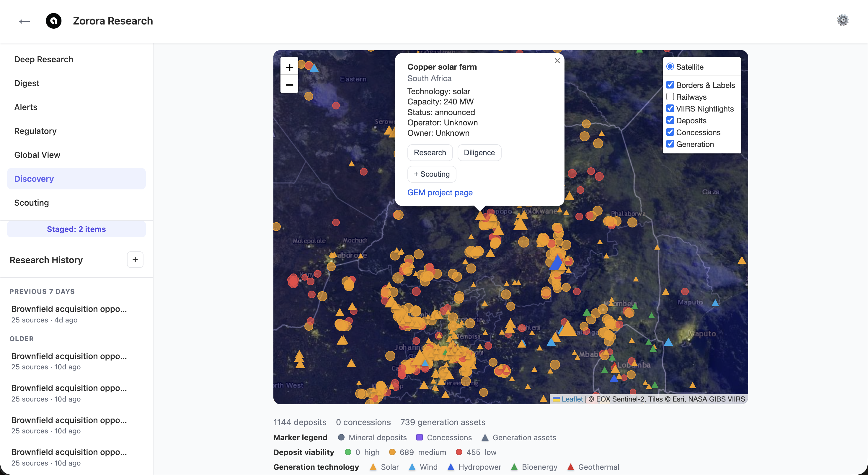Disable the VIIRS Nightlights layer

670,108
